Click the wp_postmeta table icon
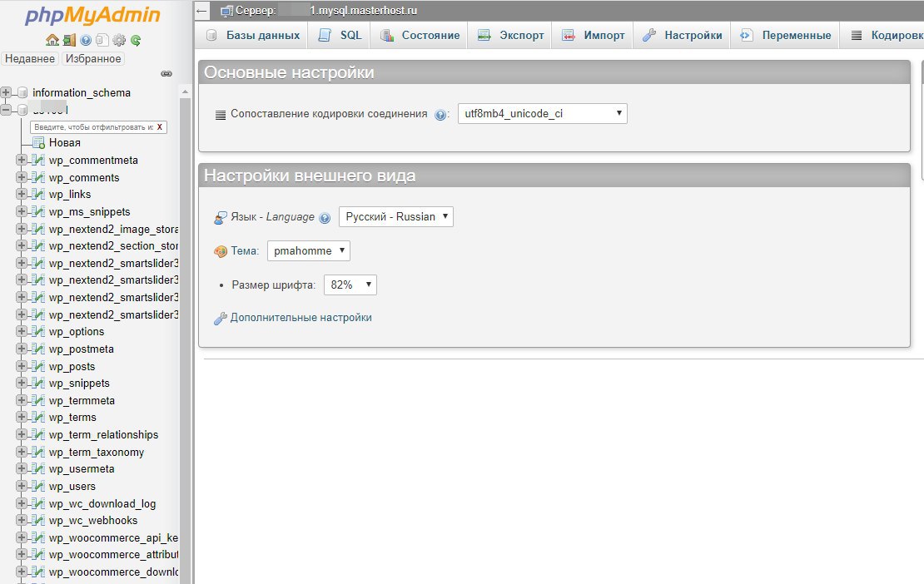 [38, 349]
